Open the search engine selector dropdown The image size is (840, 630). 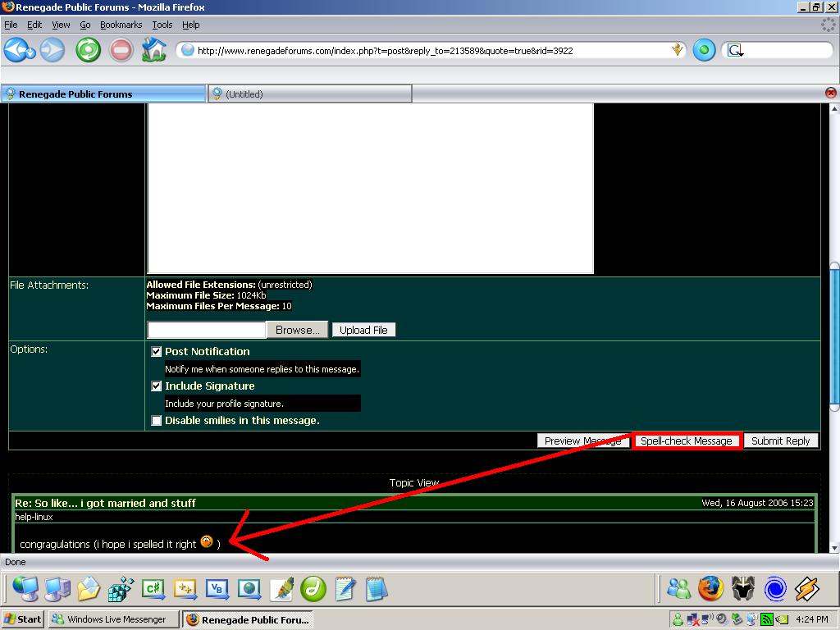(x=735, y=51)
